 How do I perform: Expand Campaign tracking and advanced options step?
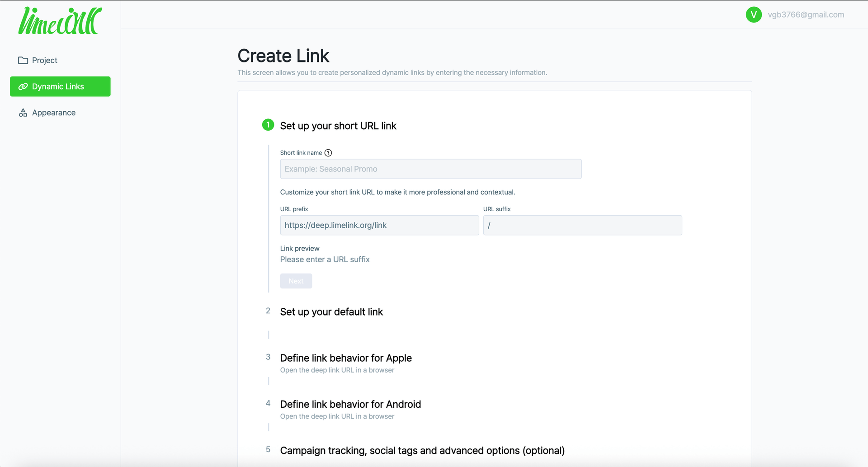pos(422,451)
